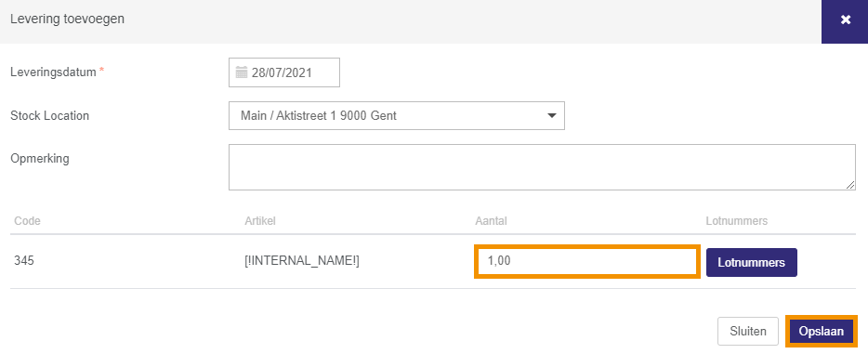This screenshot has width=868, height=354.
Task: Click the Aantal column header
Action: [491, 221]
